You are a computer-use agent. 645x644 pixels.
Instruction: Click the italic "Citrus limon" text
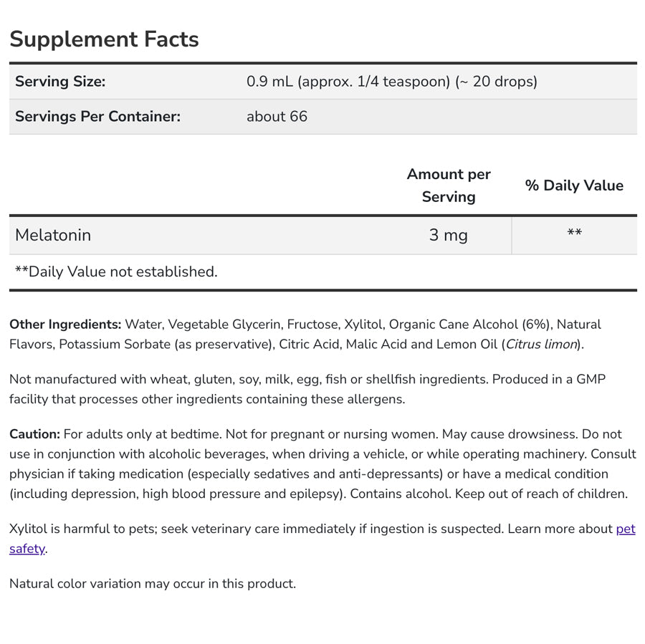pyautogui.click(x=541, y=345)
